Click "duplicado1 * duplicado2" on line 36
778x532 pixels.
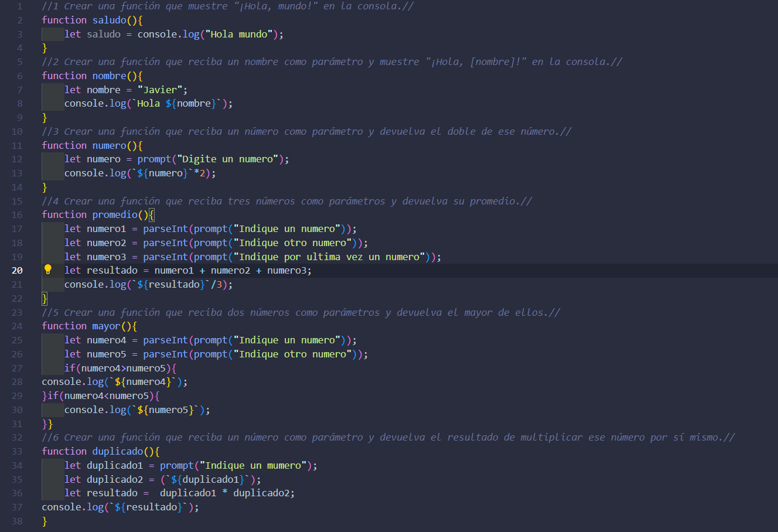point(225,493)
